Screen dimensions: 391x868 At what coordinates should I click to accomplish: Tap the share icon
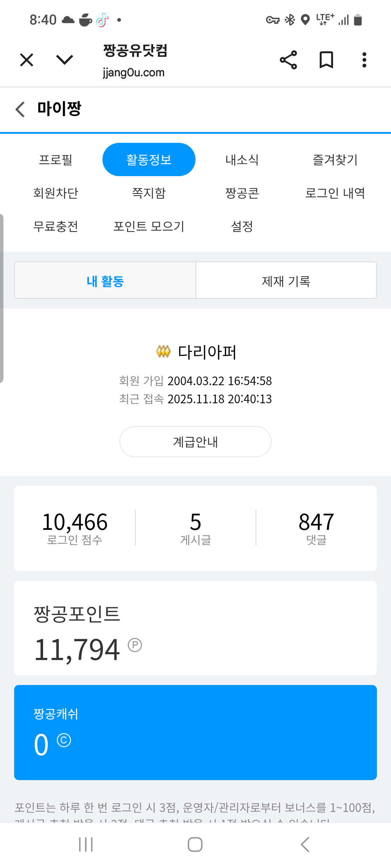point(288,60)
